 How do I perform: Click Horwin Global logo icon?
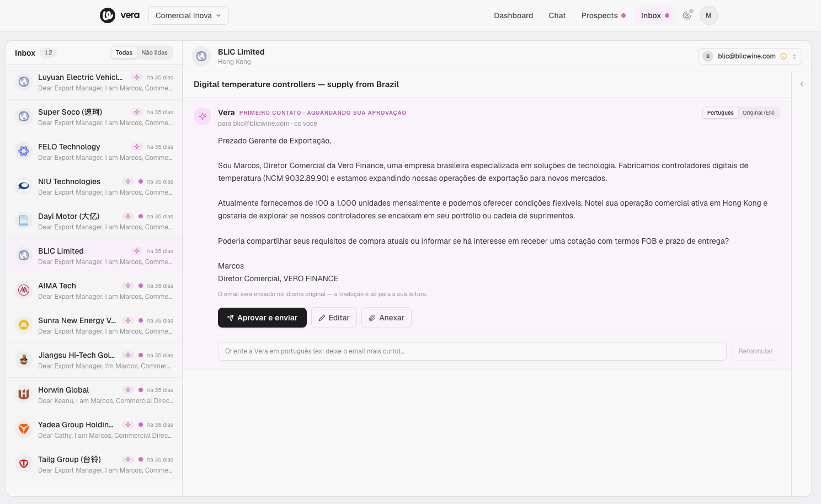(24, 394)
